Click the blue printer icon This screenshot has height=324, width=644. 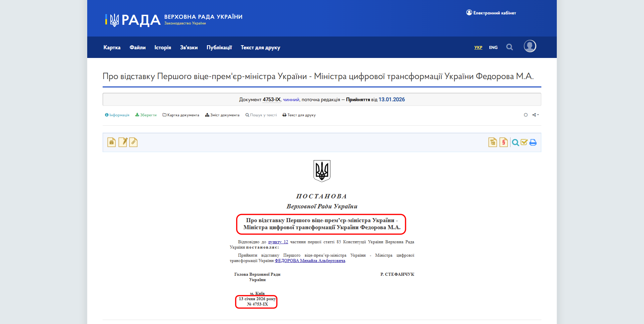pos(533,142)
